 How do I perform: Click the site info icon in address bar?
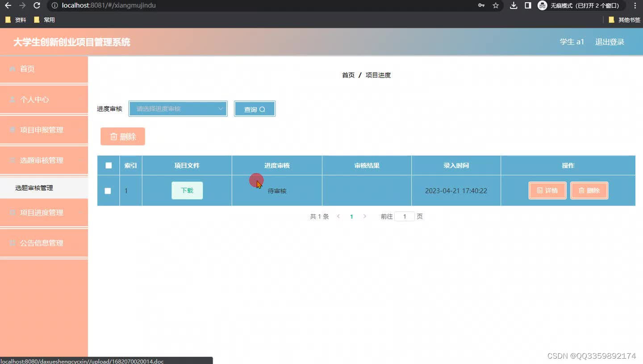coord(54,5)
